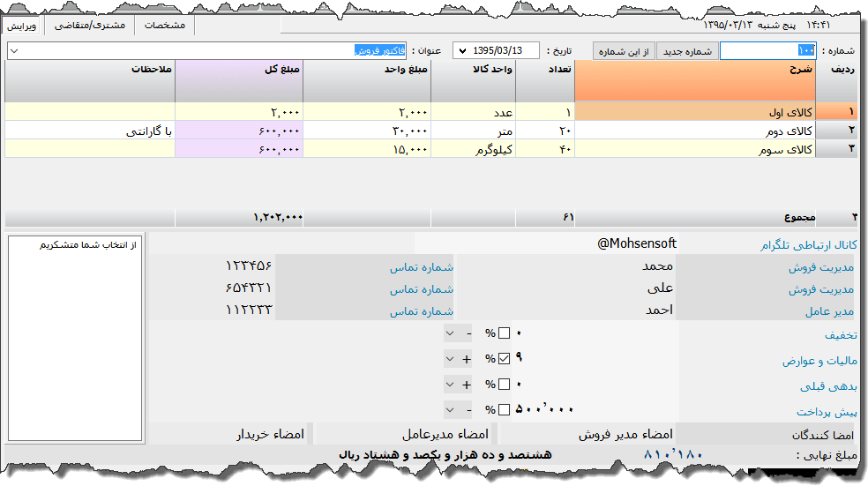
Task: Uncheck percent checkbox for مالیات و عوارض
Action: (505, 359)
